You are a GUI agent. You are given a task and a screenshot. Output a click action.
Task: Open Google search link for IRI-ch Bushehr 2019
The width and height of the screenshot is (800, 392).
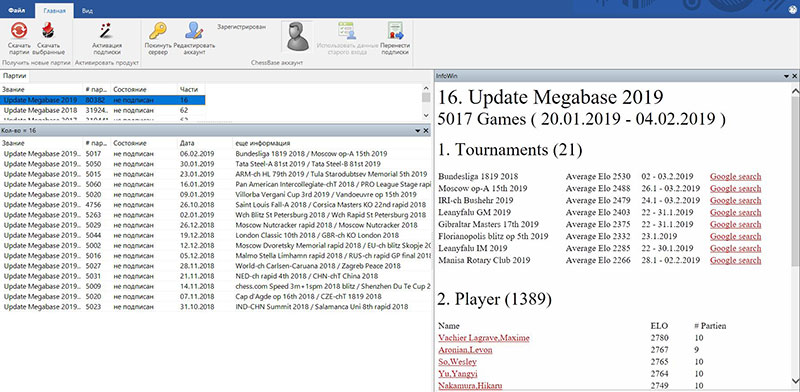click(x=735, y=201)
